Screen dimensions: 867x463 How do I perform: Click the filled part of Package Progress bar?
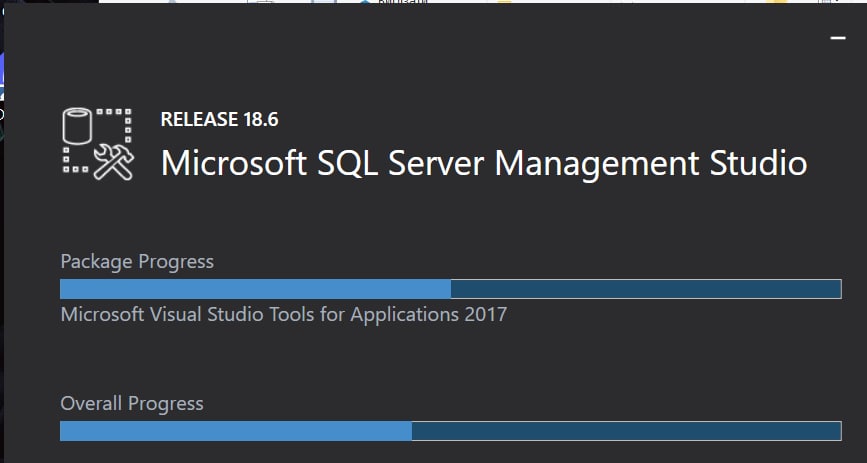(x=255, y=289)
